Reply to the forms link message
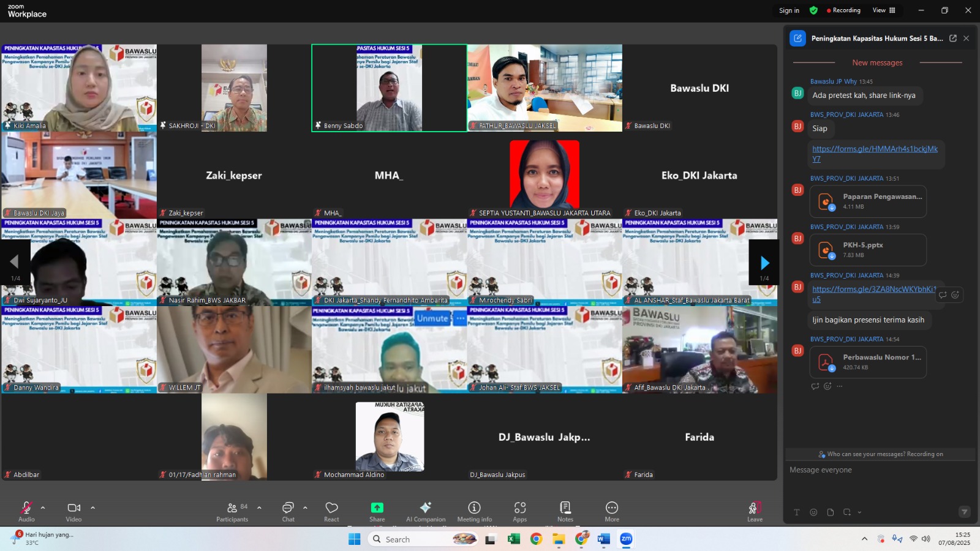Image resolution: width=980 pixels, height=551 pixels. (x=943, y=294)
